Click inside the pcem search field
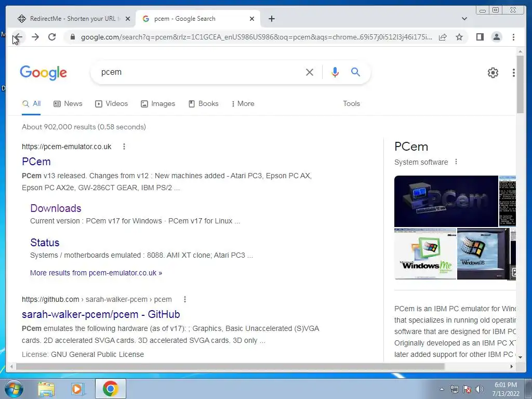This screenshot has width=532, height=399. [x=200, y=72]
